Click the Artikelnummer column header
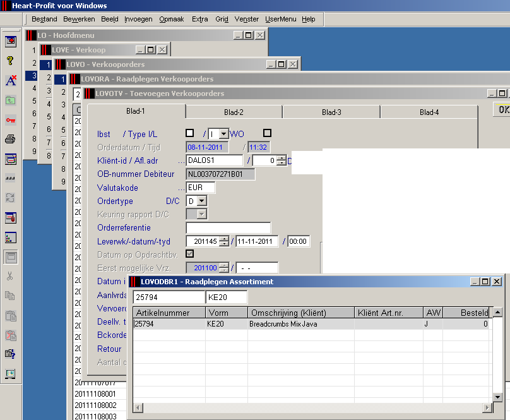510x420 pixels. pyautogui.click(x=169, y=313)
